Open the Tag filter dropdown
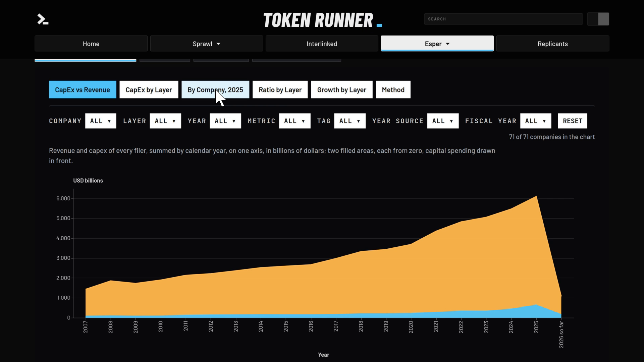This screenshot has width=644, height=362. tap(350, 121)
